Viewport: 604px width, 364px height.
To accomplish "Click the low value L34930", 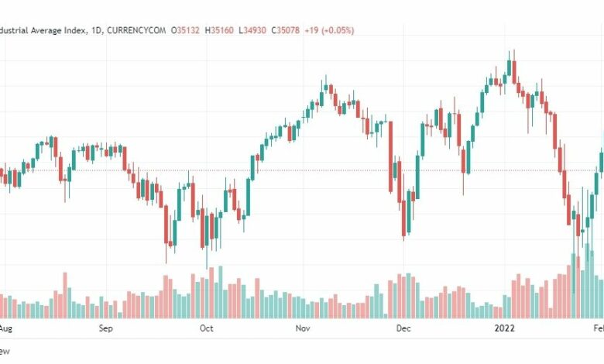I will click(252, 30).
